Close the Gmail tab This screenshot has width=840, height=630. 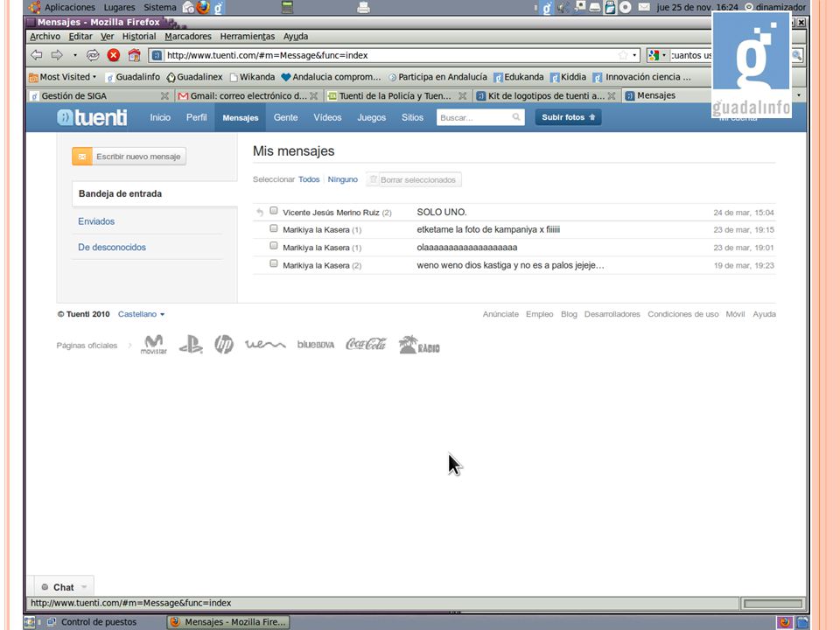[x=314, y=96]
